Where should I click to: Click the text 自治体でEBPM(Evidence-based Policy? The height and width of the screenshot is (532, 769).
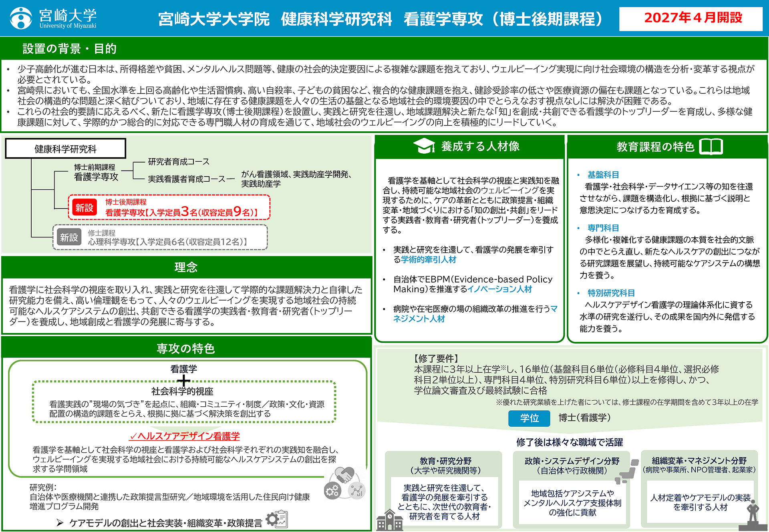click(x=473, y=279)
